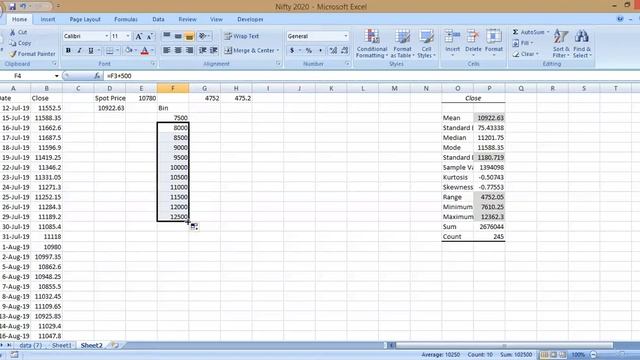Screen dimensions: 640x360
Task: Click the Accounting dollar format icon
Action: pyautogui.click(x=292, y=50)
